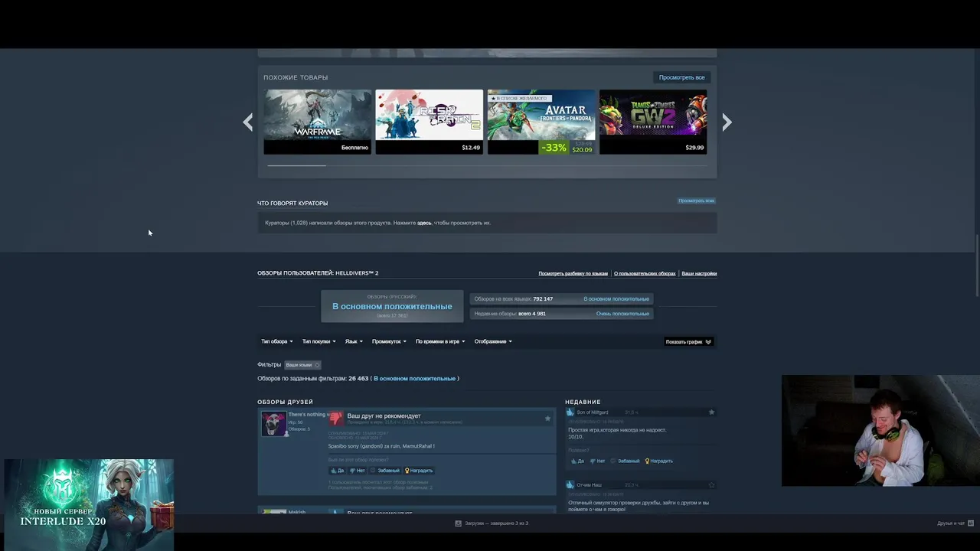Click 'There's nothing' friend reviewer name
Viewport: 980px width, 551px height.
coord(308,415)
